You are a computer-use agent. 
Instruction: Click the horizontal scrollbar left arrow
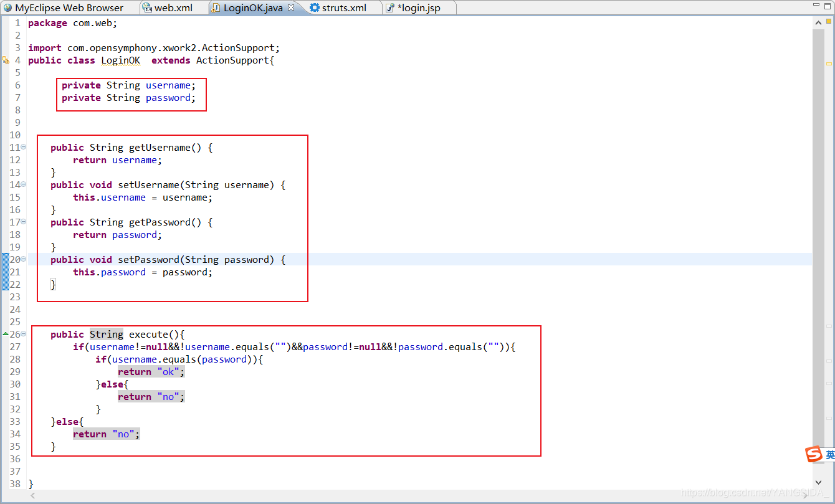[33, 495]
